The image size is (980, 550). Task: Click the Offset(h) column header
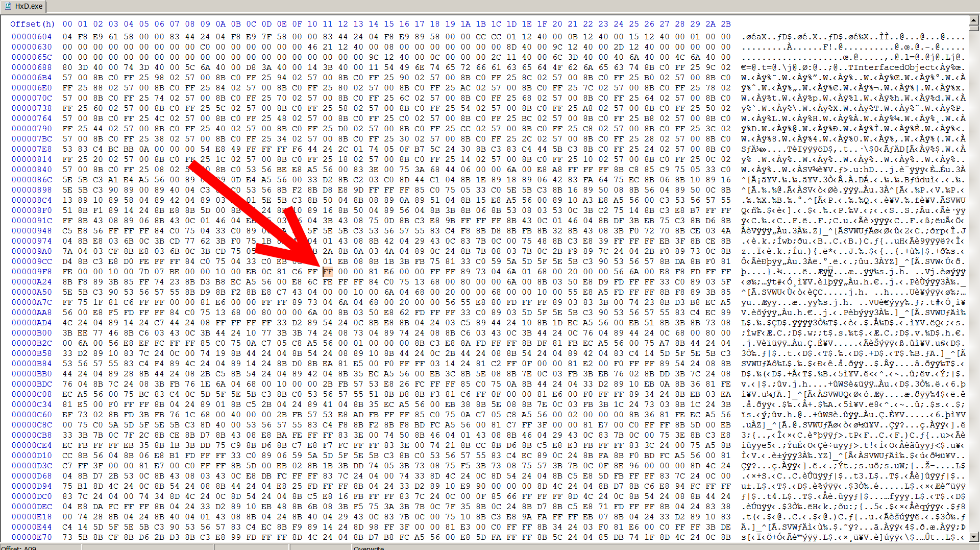33,24
